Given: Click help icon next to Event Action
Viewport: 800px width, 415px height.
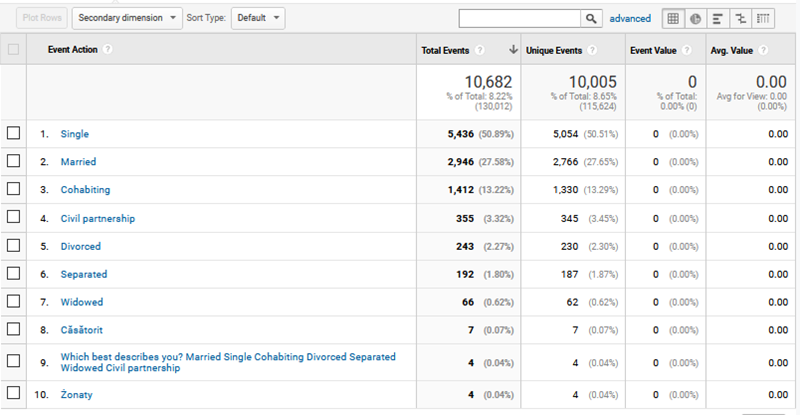Looking at the screenshot, I should [107, 50].
